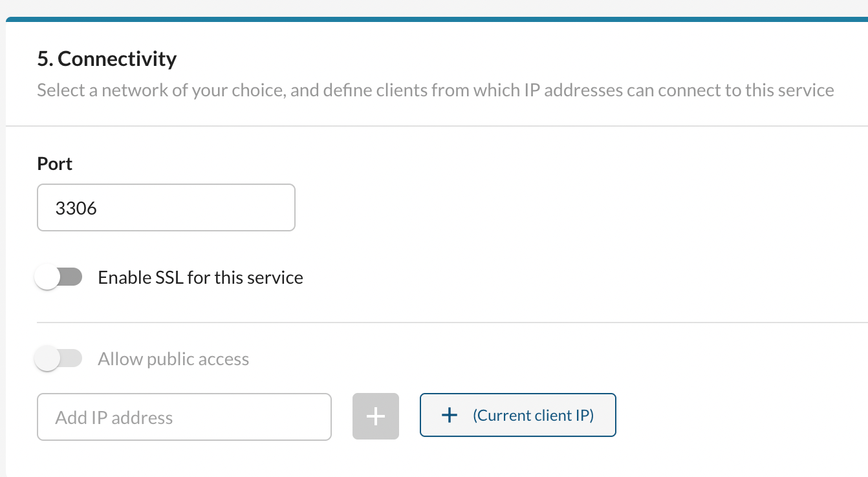This screenshot has width=868, height=477.
Task: Click the Port field label
Action: 55,164
